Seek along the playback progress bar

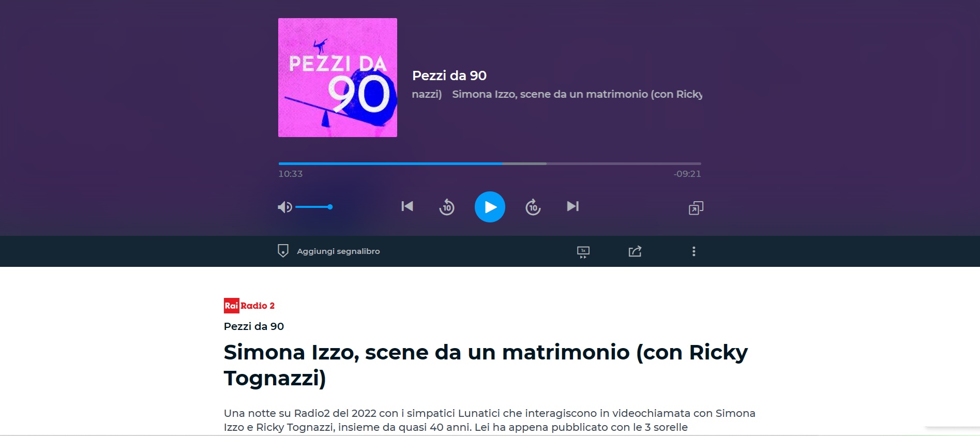490,163
